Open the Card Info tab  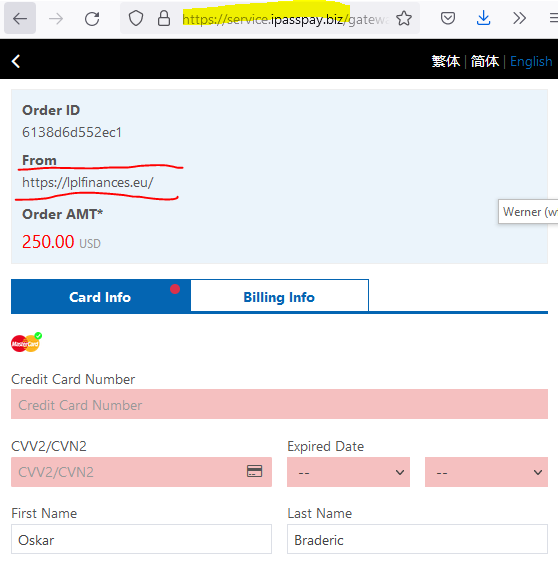coord(100,297)
